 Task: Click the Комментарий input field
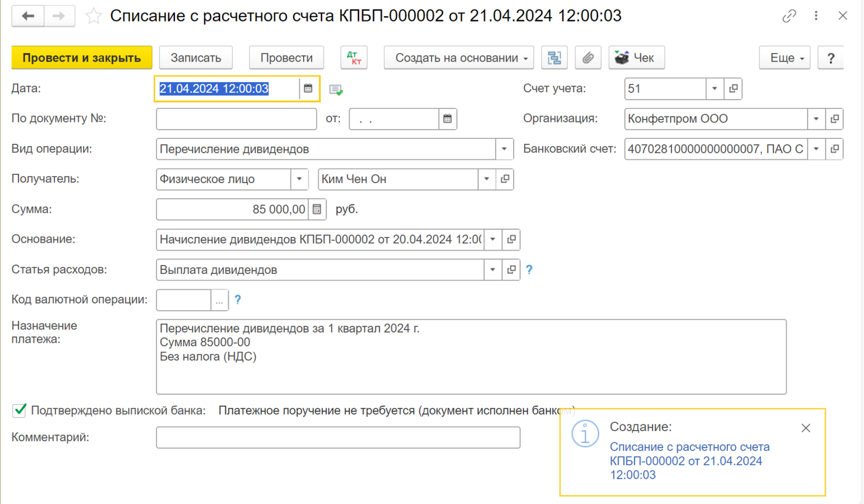pos(338,437)
